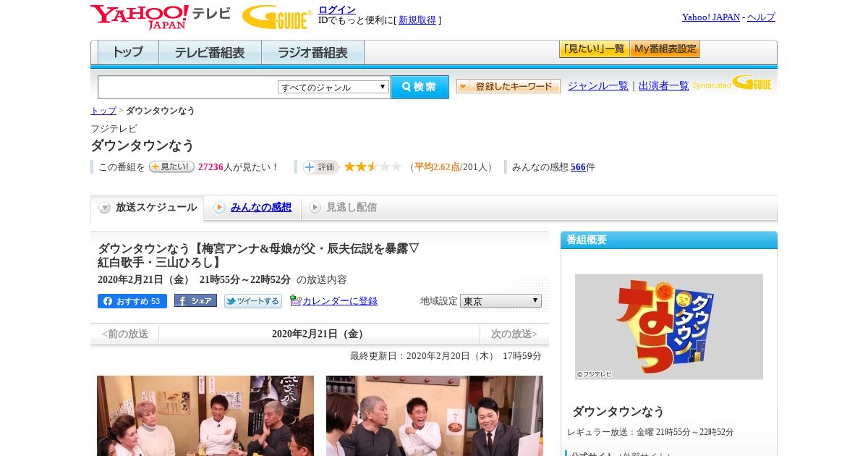The height and width of the screenshot is (456, 868).
Task: Click the Yahoo! JAPAN テレビ logo
Action: coord(161,16)
